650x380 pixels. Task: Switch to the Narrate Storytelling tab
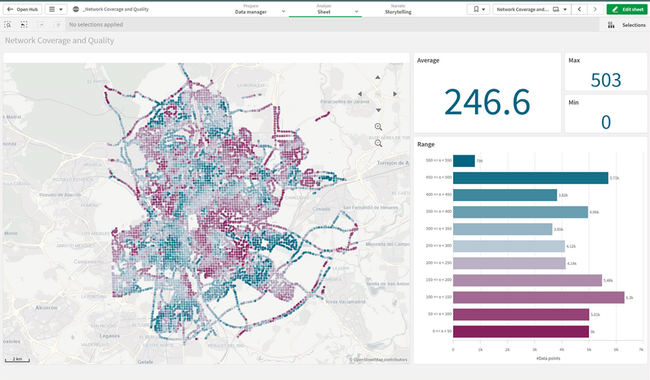point(398,9)
